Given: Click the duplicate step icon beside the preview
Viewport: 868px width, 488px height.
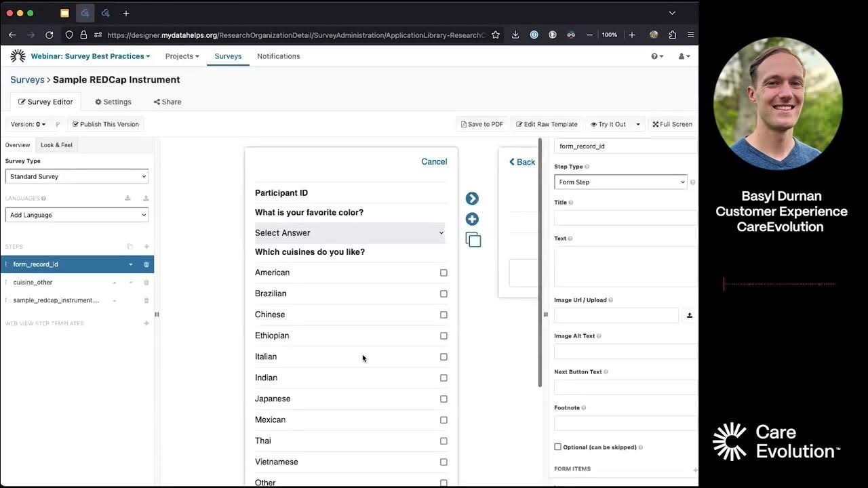Looking at the screenshot, I should 473,240.
